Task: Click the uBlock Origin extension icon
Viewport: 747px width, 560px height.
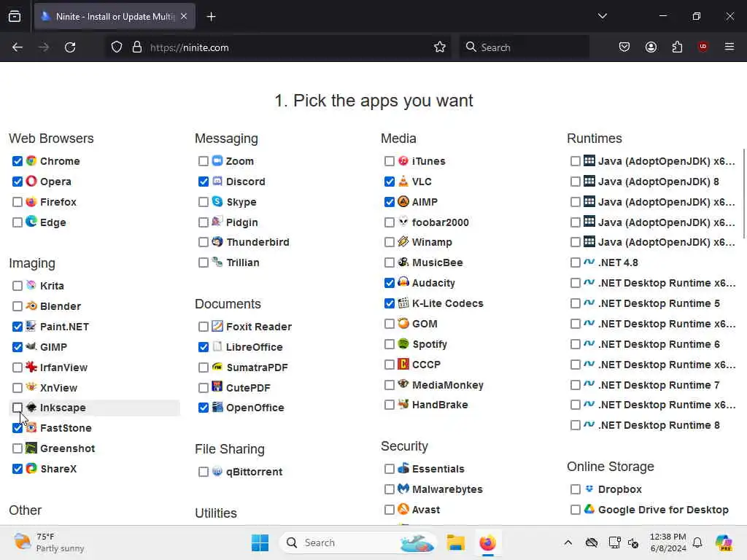Action: 703,47
